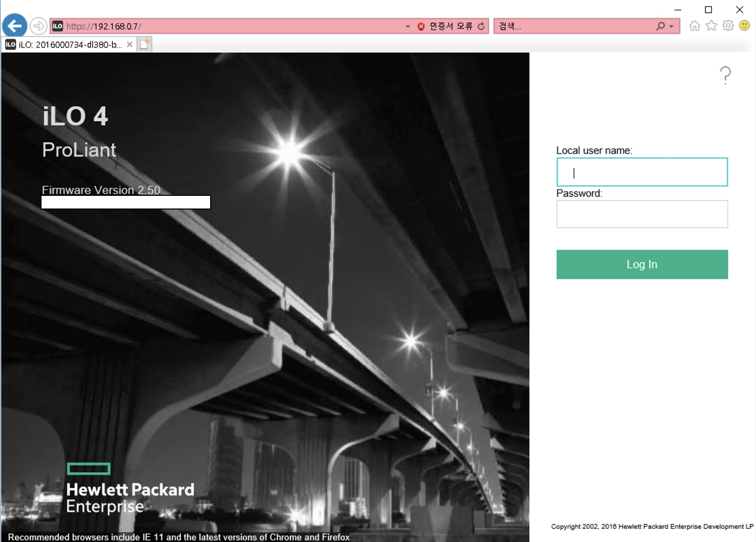Image resolution: width=756 pixels, height=542 pixels.
Task: Expand the address bar history dropdown
Action: [408, 26]
